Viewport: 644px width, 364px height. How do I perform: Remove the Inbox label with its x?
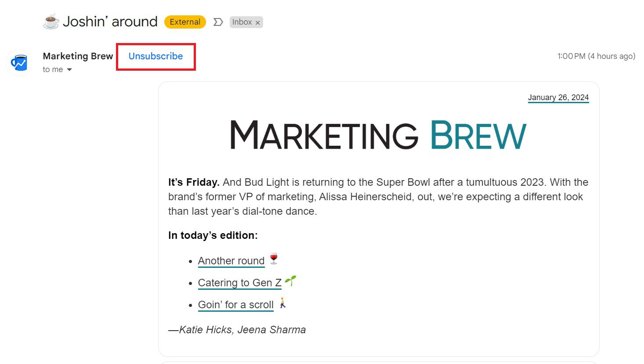(258, 22)
